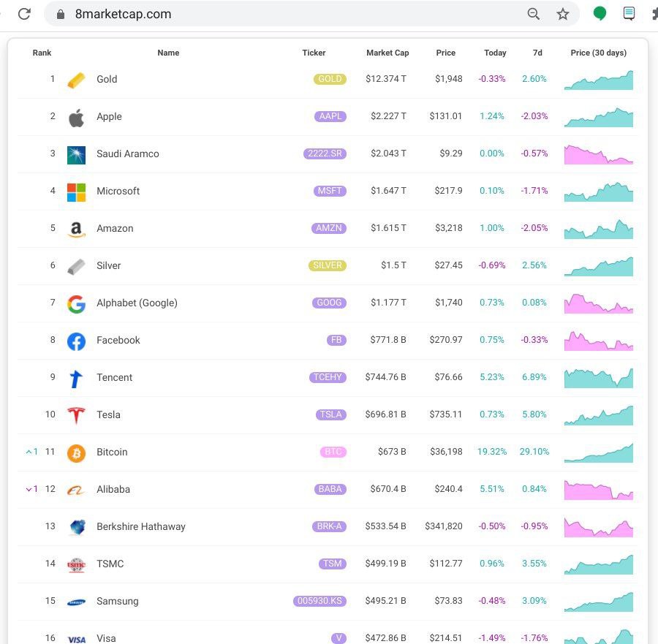Click Alibaba's rank-down arrow indicator

coord(32,489)
